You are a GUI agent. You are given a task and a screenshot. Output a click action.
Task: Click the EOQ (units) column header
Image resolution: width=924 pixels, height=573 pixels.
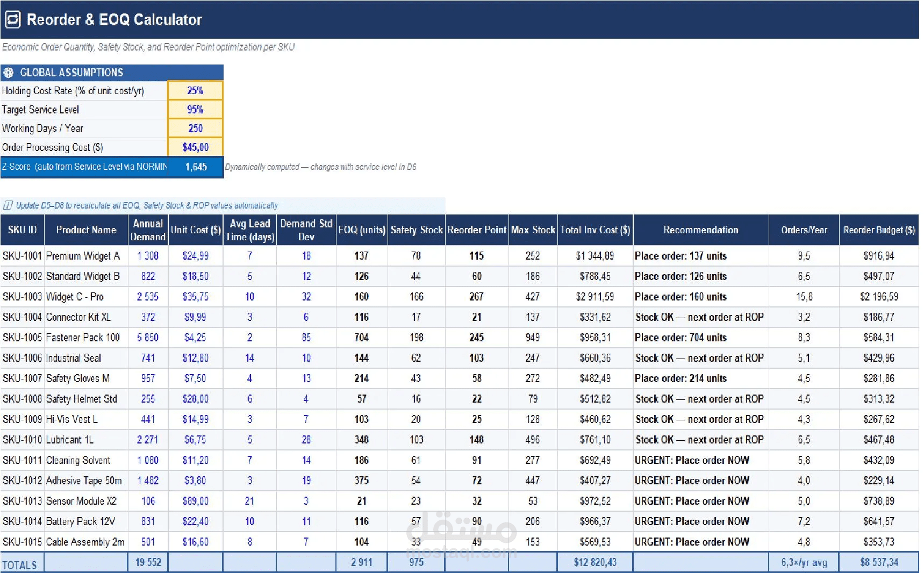362,230
